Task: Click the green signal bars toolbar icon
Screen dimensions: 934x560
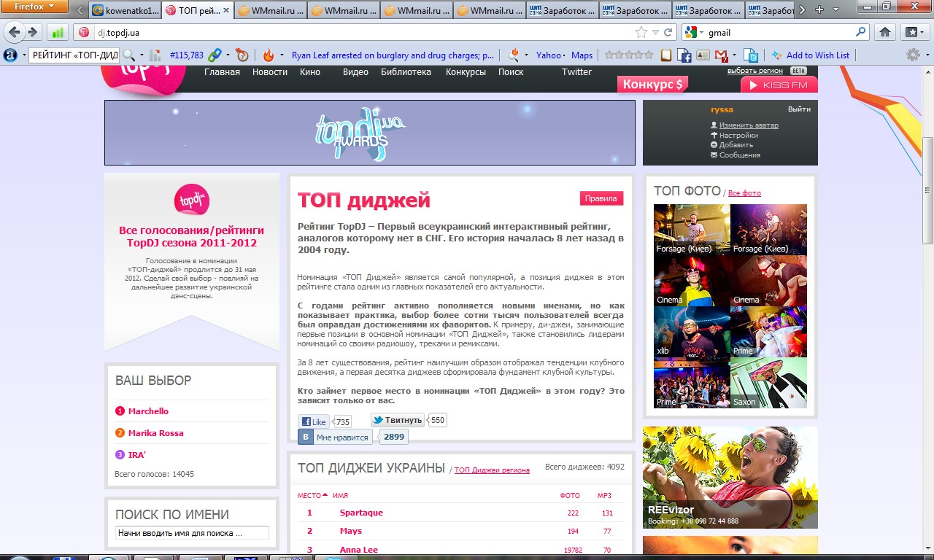Action: [x=58, y=32]
